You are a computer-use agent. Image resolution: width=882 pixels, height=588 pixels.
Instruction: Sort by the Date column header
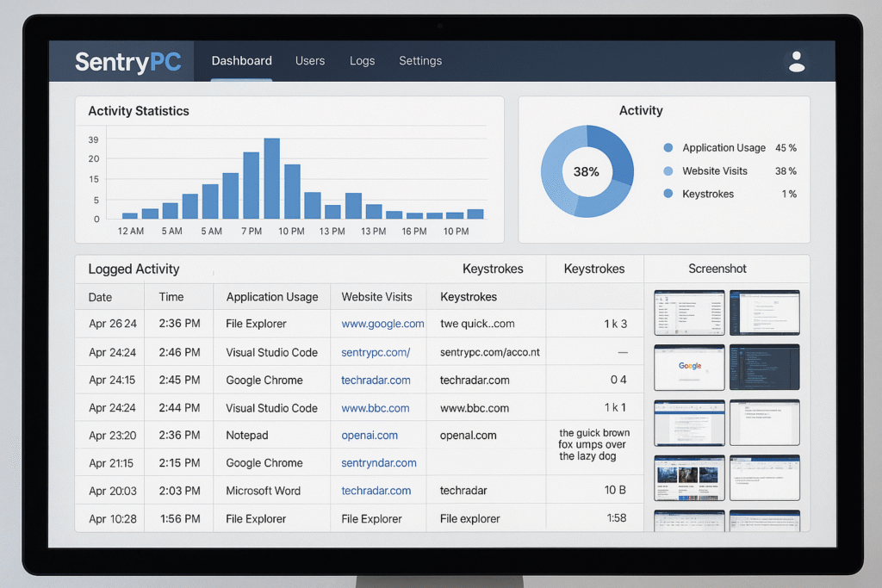[x=100, y=297]
